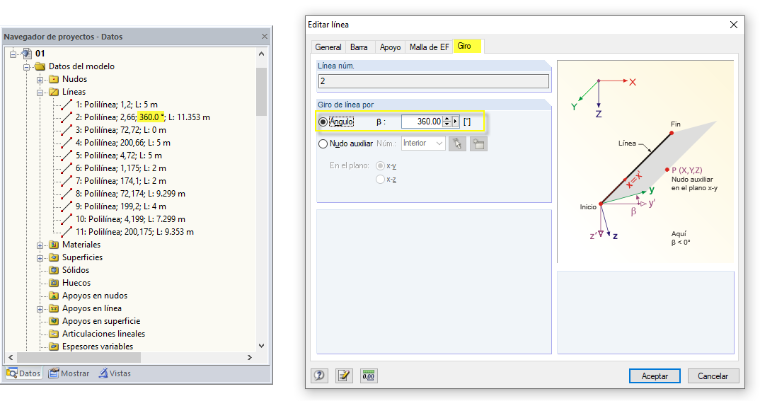Click the Apoyos en nudos folder icon
The width and height of the screenshot is (760, 402).
click(x=54, y=296)
